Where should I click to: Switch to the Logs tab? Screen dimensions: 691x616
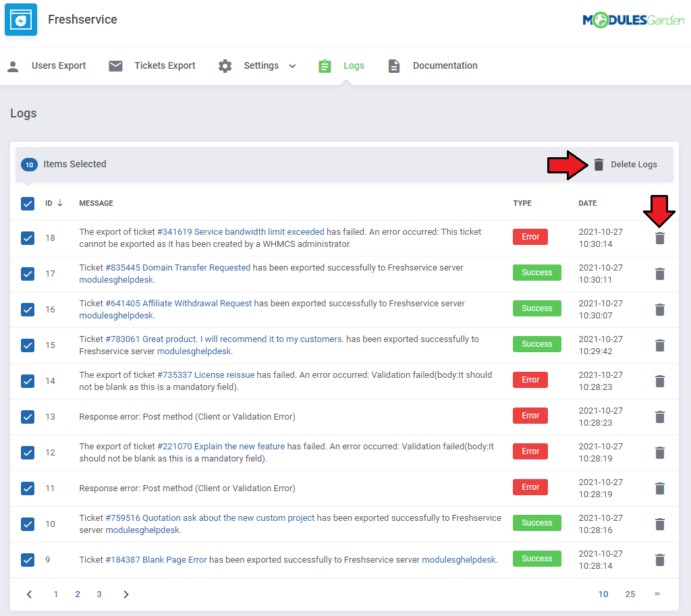tap(354, 65)
